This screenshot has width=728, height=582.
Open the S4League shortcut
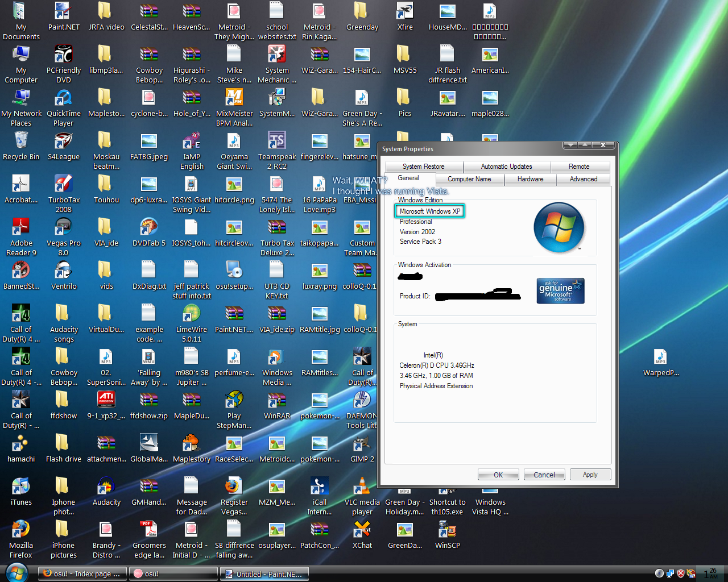(64, 146)
